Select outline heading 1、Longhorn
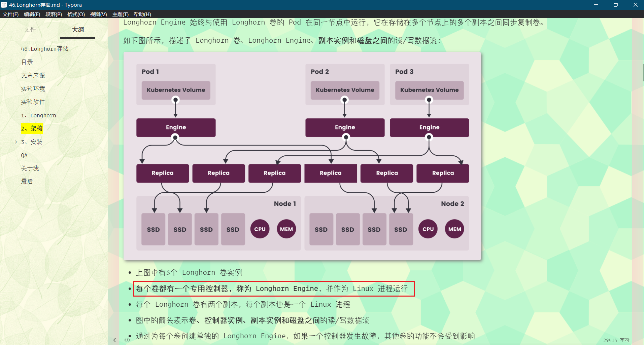The height and width of the screenshot is (345, 644). coord(38,115)
